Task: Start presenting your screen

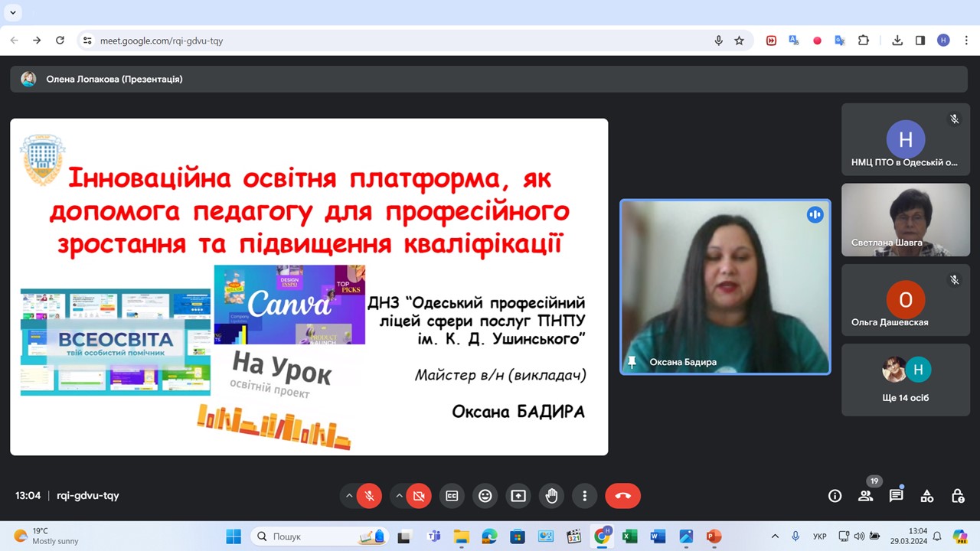Action: point(518,496)
